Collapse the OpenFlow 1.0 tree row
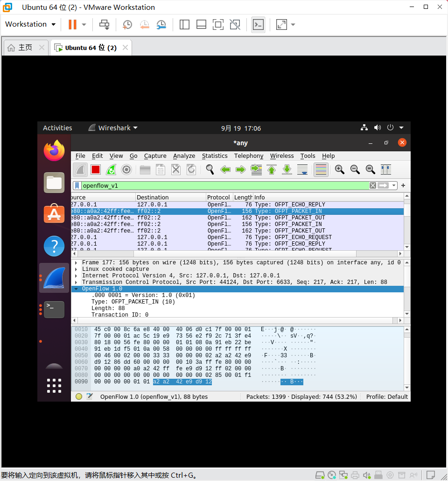Viewport: 448px width, 481px height. 76,289
